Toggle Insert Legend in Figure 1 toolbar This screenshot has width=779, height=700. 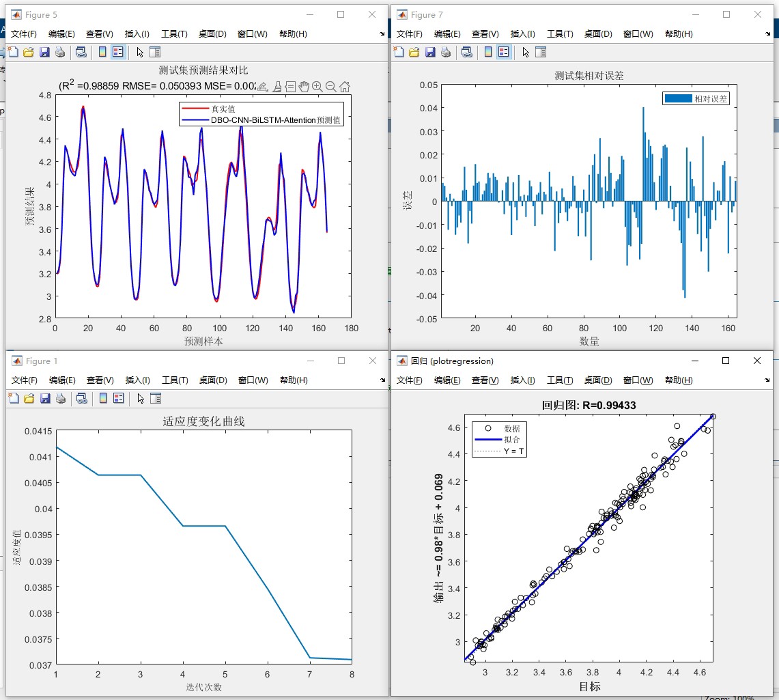(x=118, y=398)
